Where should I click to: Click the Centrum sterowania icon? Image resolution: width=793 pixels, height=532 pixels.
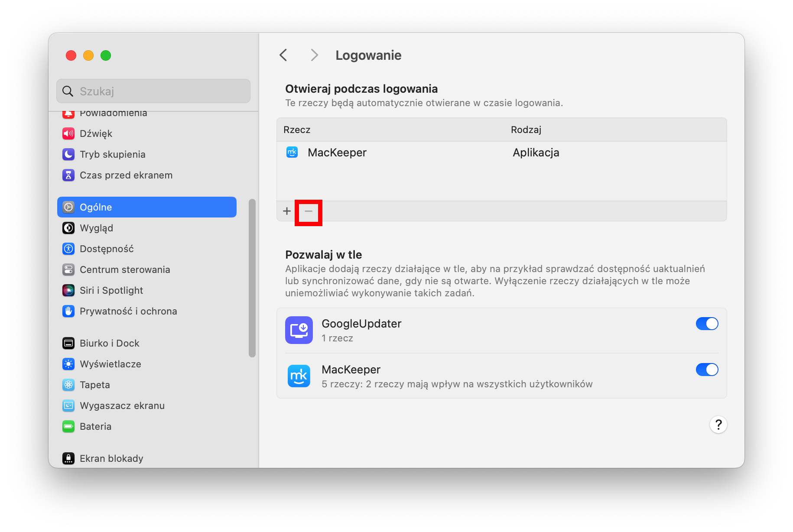[x=68, y=269]
